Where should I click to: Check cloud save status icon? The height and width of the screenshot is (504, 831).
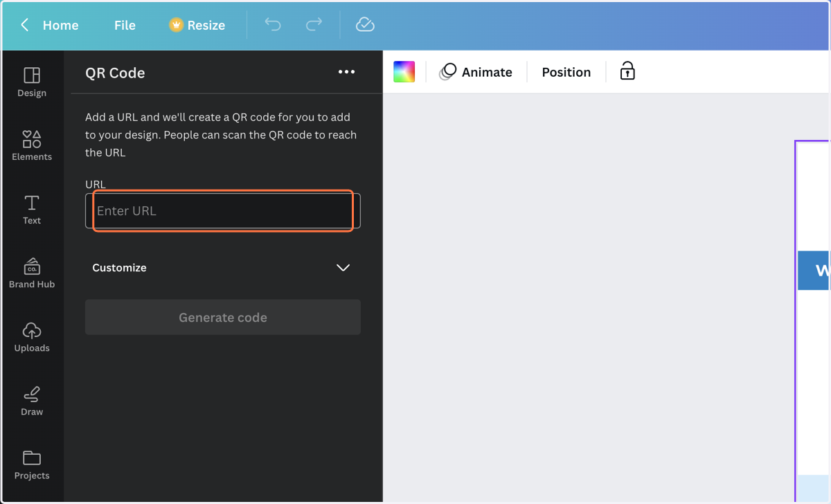click(x=365, y=25)
